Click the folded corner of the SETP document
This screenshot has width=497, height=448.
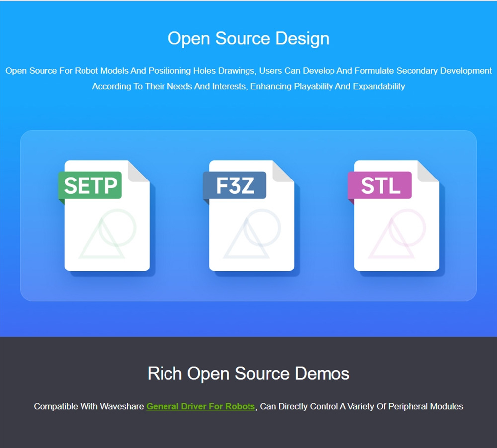140,171
